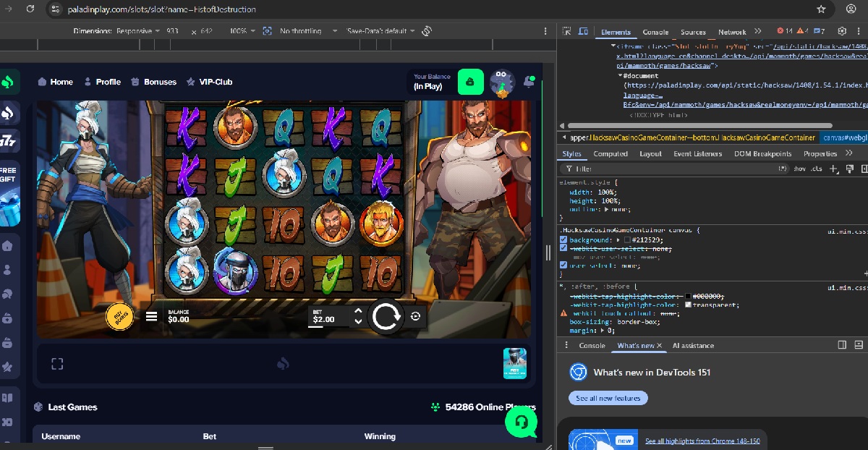This screenshot has width=868, height=450.
Task: Open DevTools settings gear
Action: coord(842,31)
